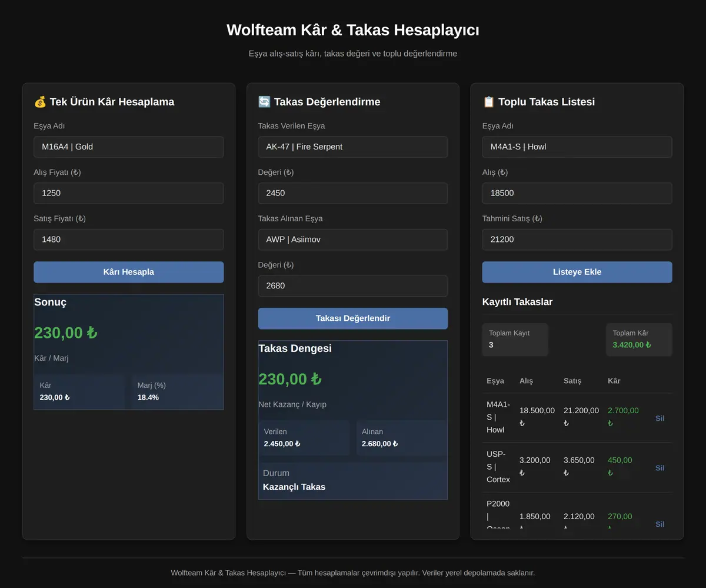Focus the Tahmini Satış field showing 21200

(x=577, y=240)
